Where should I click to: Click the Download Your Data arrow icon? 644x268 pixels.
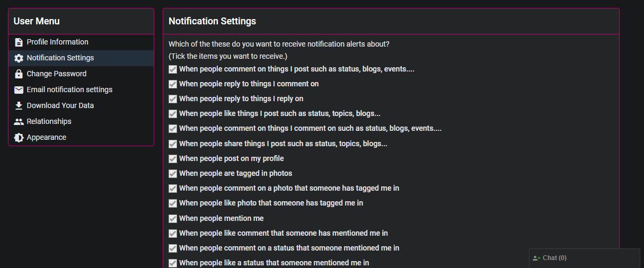(19, 106)
